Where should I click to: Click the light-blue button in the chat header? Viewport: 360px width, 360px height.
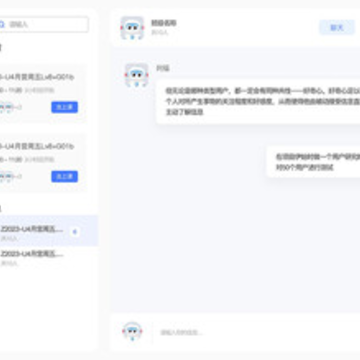coord(337,27)
